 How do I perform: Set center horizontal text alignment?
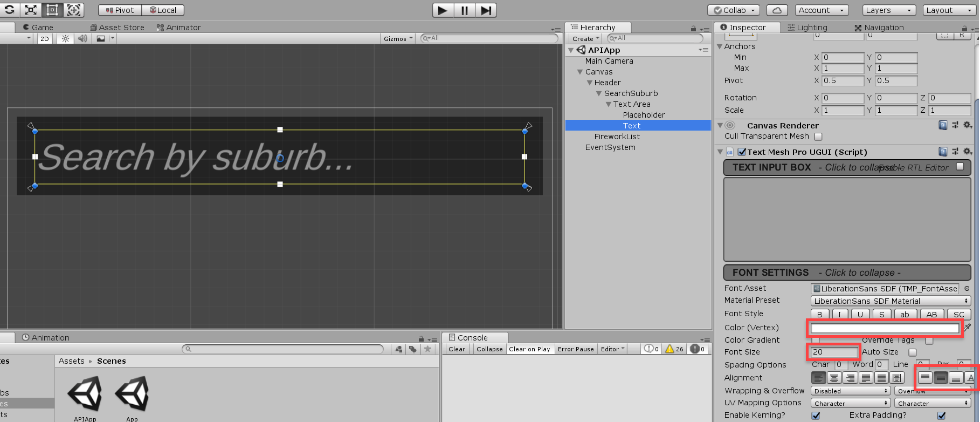[834, 378]
